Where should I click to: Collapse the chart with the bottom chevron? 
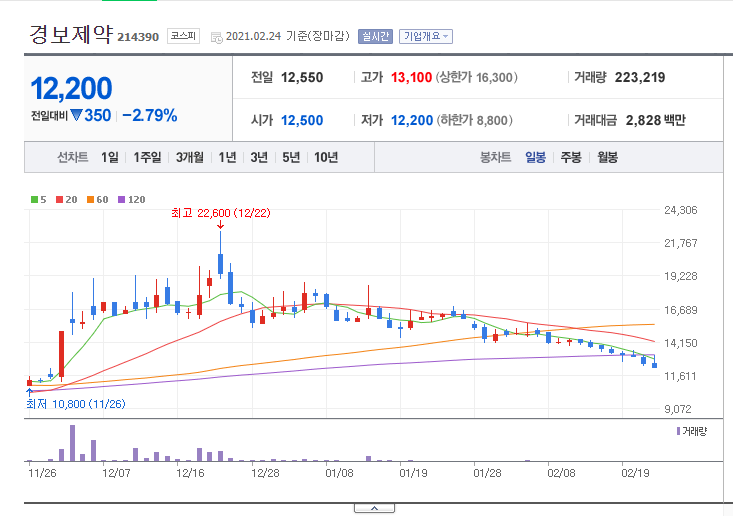point(374,508)
